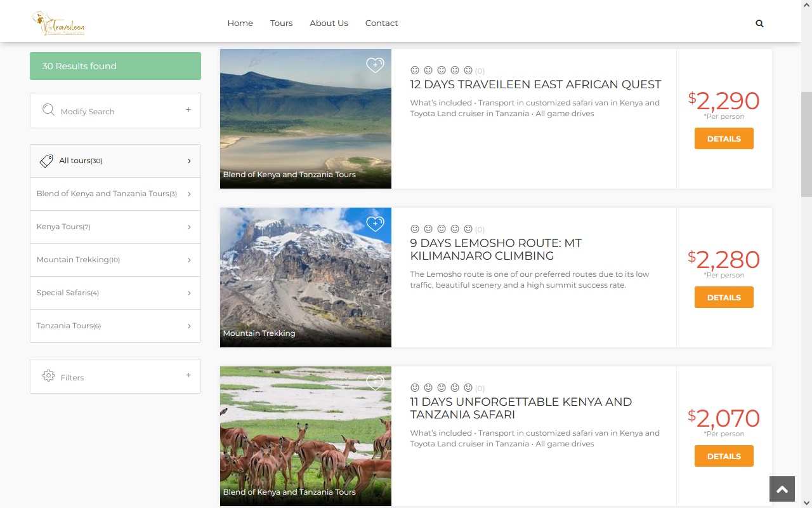
Task: Expand Modify Search with plus sign
Action: point(188,110)
